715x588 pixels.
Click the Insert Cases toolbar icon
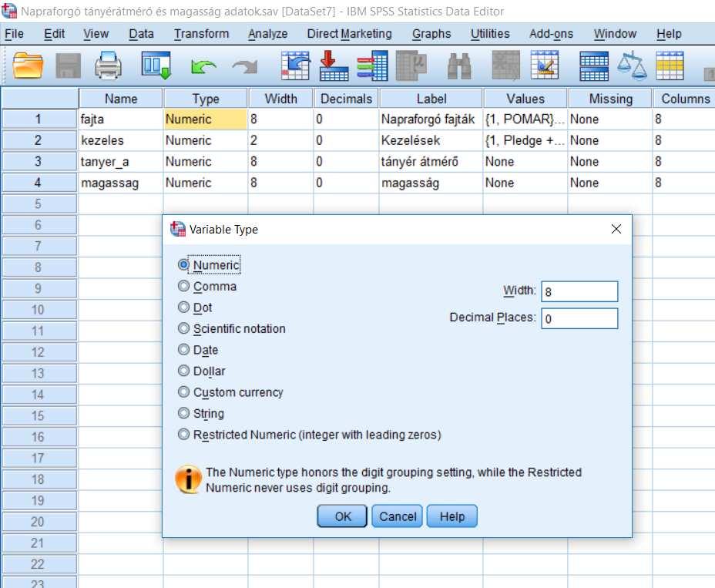pos(506,66)
